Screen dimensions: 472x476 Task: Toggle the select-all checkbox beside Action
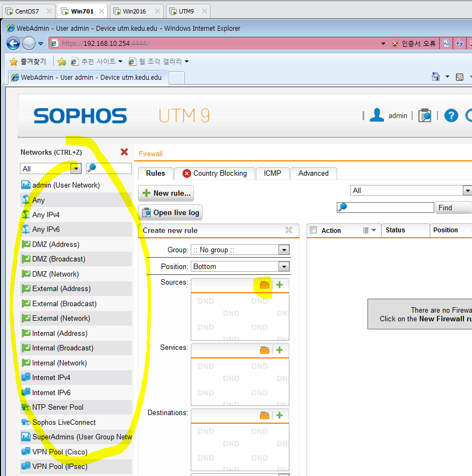pyautogui.click(x=314, y=230)
